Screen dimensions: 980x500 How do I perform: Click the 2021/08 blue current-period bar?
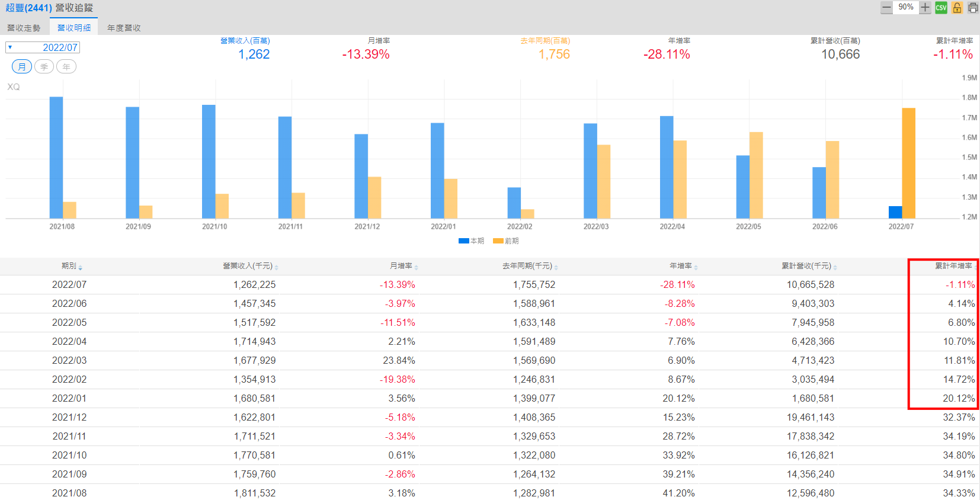click(x=56, y=158)
